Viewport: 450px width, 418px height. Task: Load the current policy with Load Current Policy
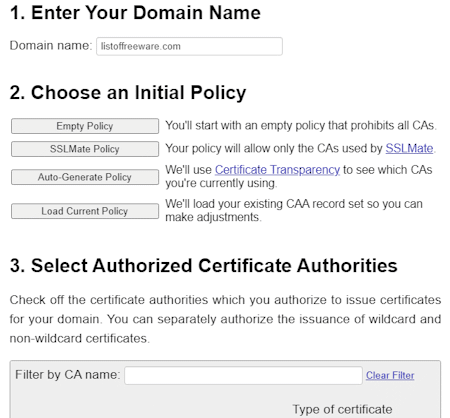point(85,211)
